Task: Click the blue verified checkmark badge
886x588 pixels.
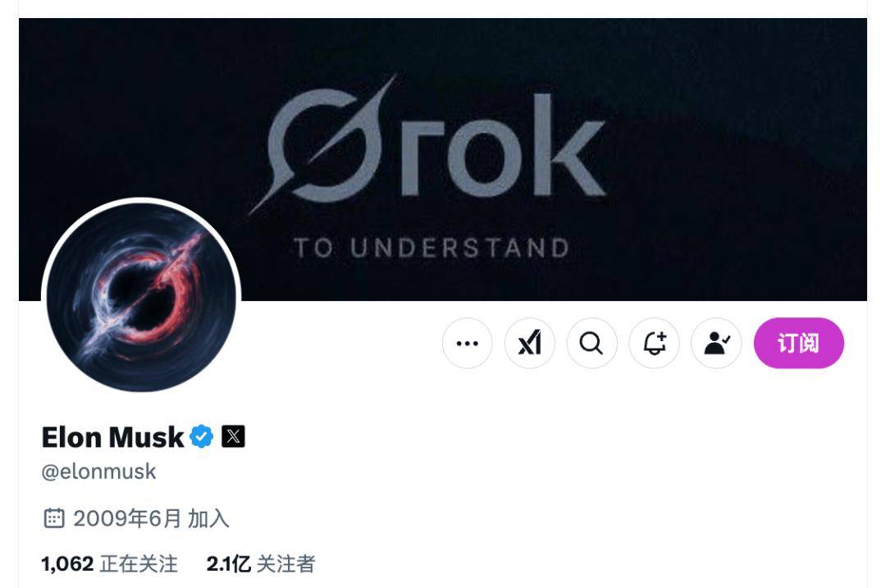Action: (x=201, y=436)
